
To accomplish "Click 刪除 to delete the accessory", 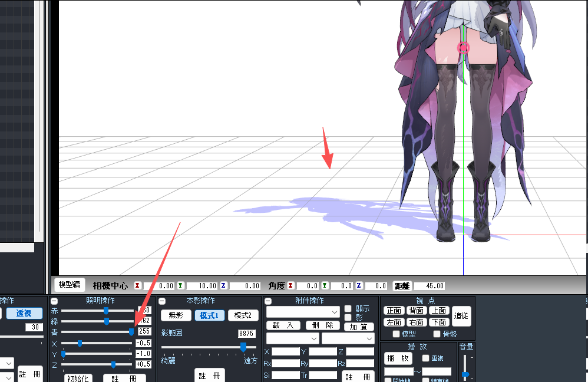I will pos(322,325).
